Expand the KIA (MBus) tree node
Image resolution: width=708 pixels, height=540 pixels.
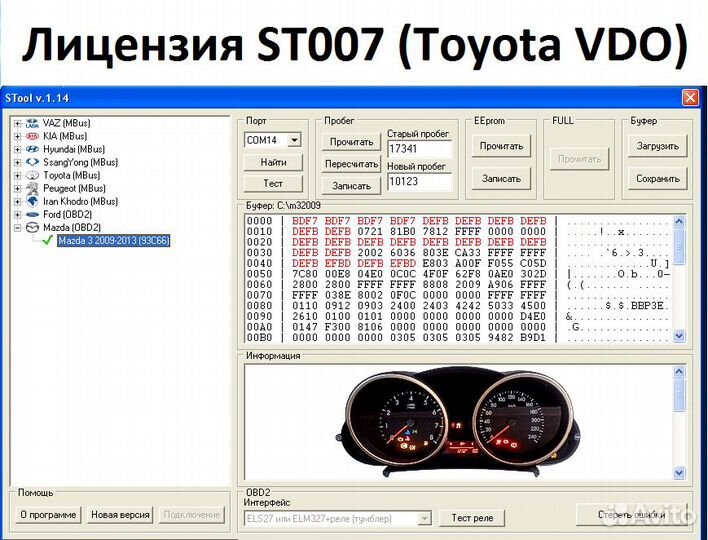17,136
